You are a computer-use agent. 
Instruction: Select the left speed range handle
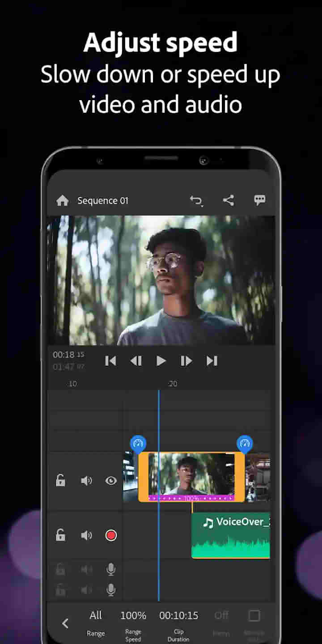[x=138, y=444]
